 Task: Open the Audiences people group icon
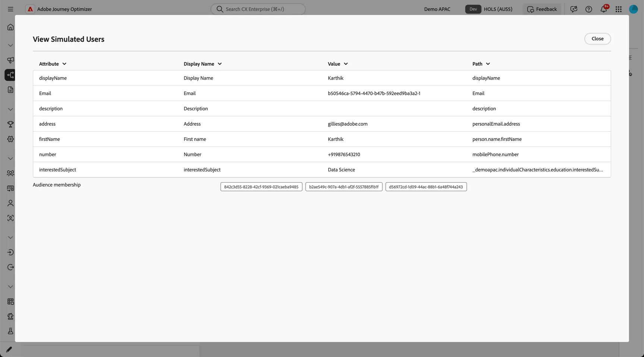(10, 173)
